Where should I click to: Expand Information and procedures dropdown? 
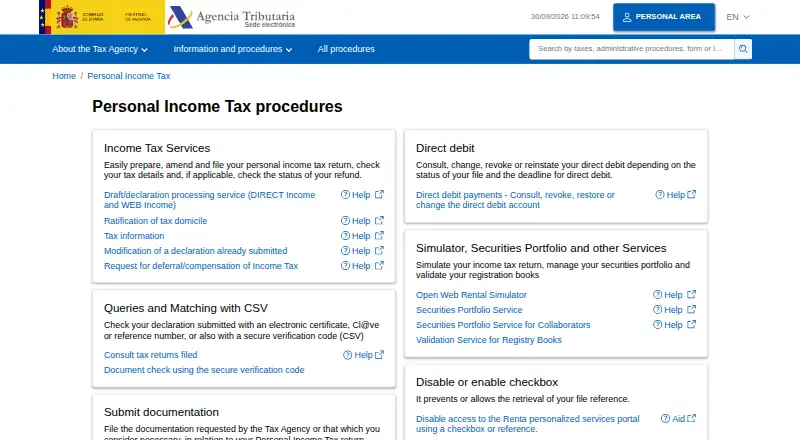233,49
